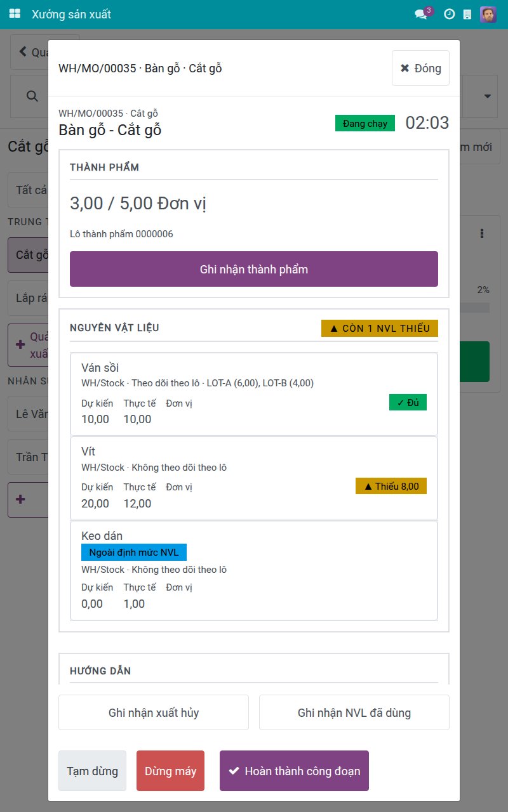
Task: Open the company building icon
Action: pos(467,14)
